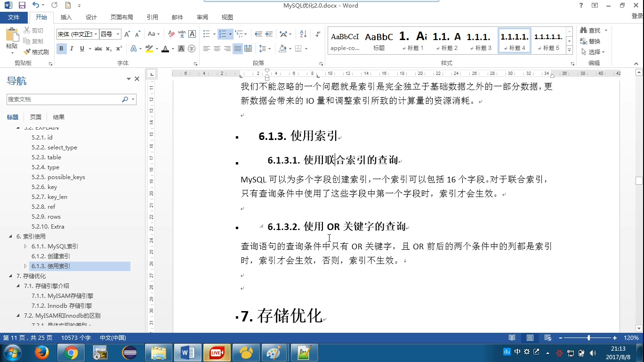Open the phonetic guide (wén) tool
Image resolution: width=644 pixels, height=362 pixels.
point(182,34)
